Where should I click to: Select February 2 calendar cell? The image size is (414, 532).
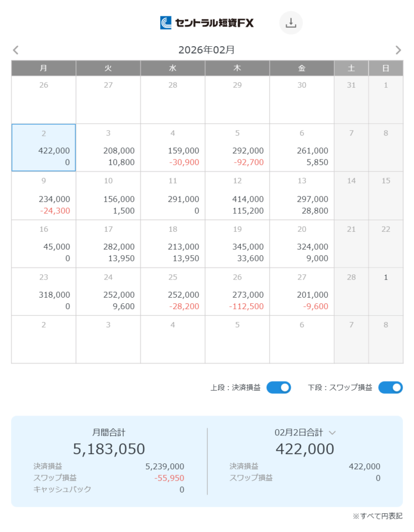[x=44, y=148]
